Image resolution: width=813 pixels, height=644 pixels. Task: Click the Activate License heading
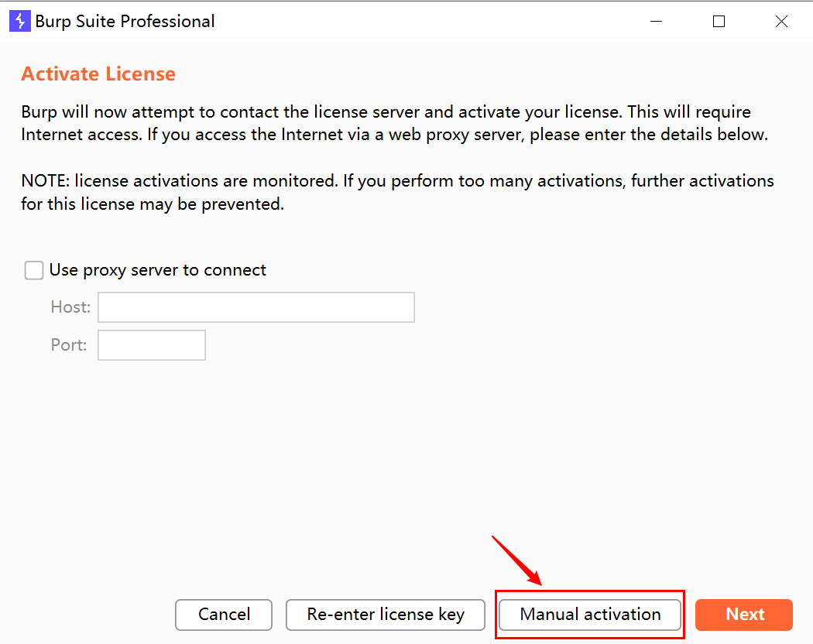click(x=98, y=74)
